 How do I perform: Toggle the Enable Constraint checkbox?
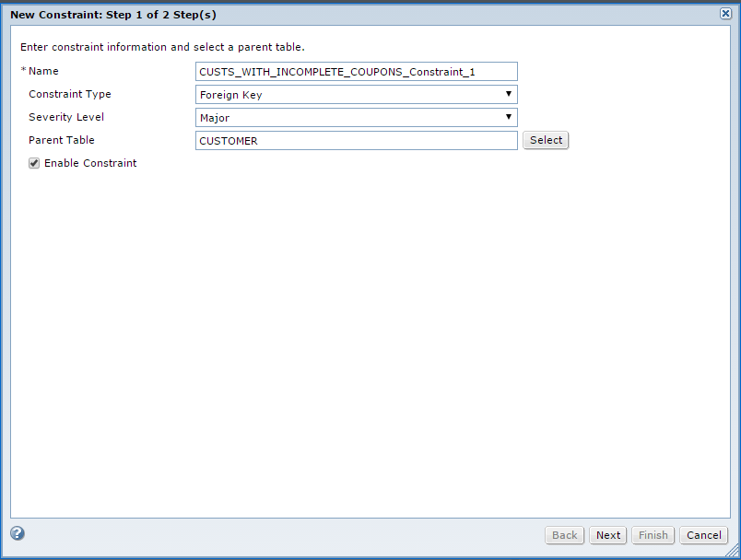click(x=34, y=163)
